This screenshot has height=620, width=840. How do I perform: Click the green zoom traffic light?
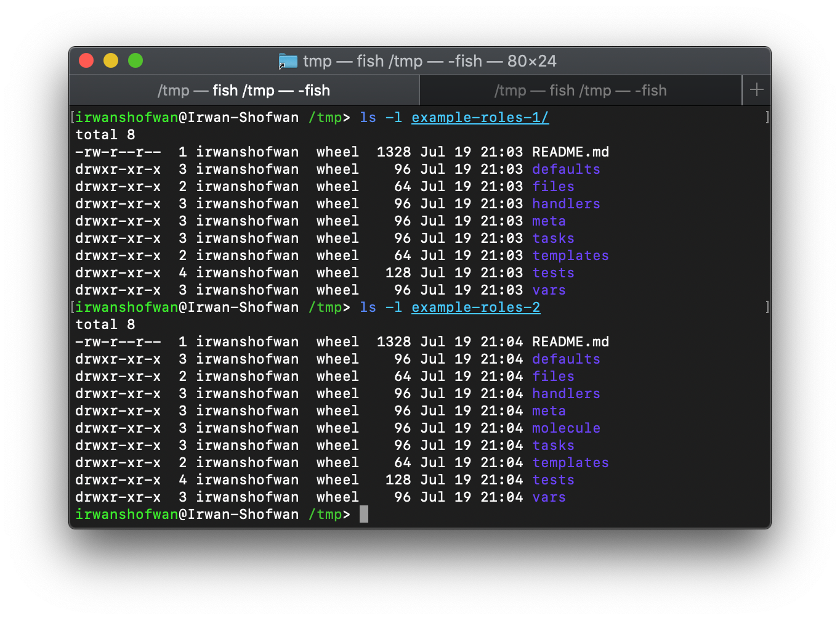click(x=135, y=60)
